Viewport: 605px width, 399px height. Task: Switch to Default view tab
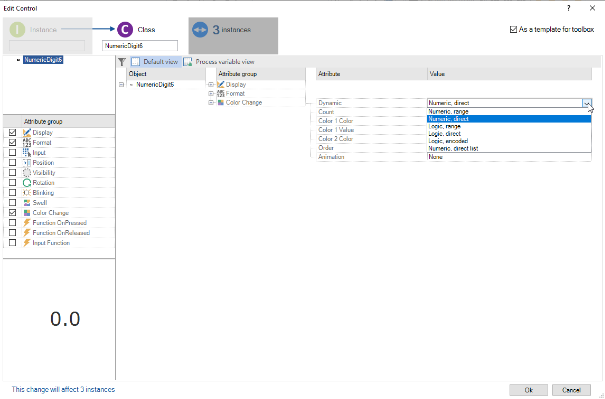(155, 62)
